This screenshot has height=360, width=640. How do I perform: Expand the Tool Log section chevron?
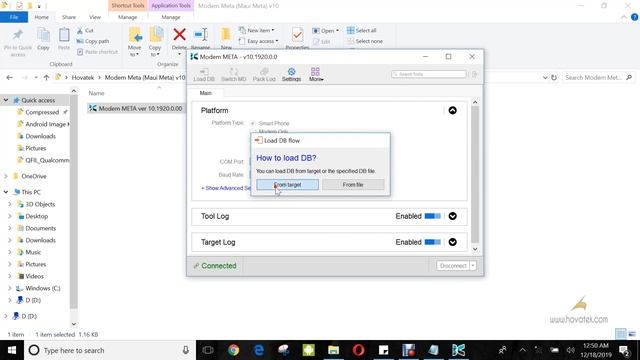point(453,216)
